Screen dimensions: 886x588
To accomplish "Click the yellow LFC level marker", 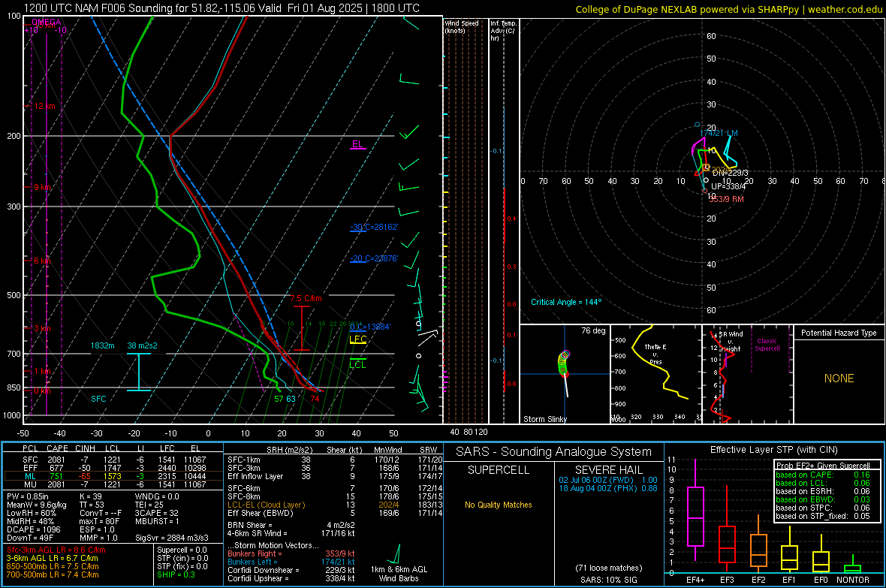I will pos(357,339).
